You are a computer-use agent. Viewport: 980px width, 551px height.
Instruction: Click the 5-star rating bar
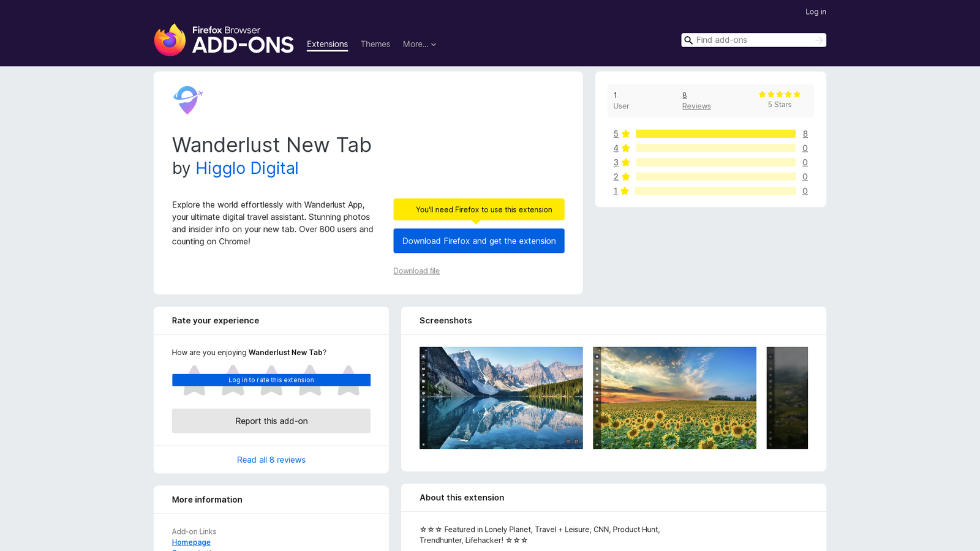[715, 133]
